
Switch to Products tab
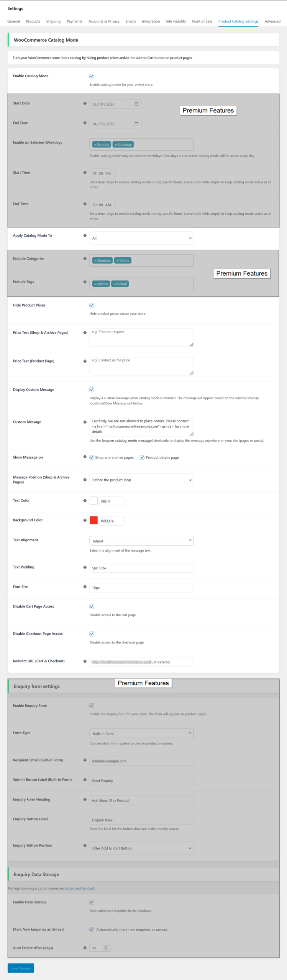coord(33,21)
